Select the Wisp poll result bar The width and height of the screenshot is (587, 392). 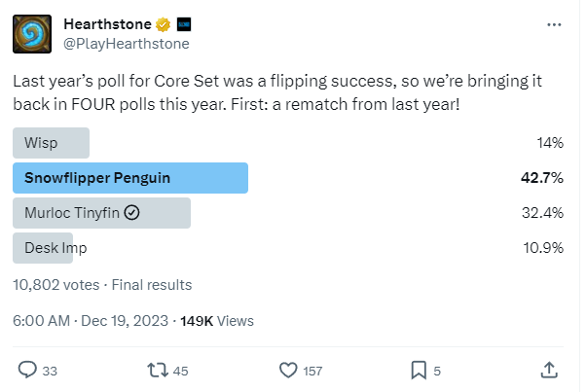[x=51, y=143]
